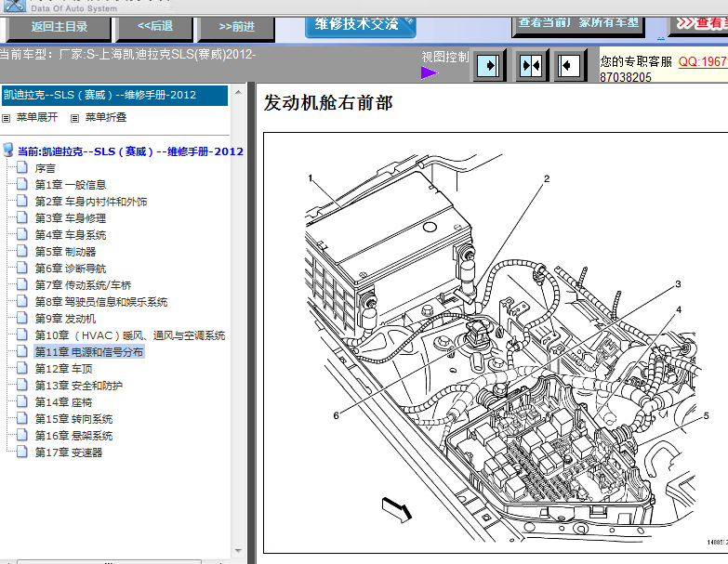Click the view control collapse-left arrow icon
Image resolution: width=728 pixels, height=564 pixels.
pos(569,65)
